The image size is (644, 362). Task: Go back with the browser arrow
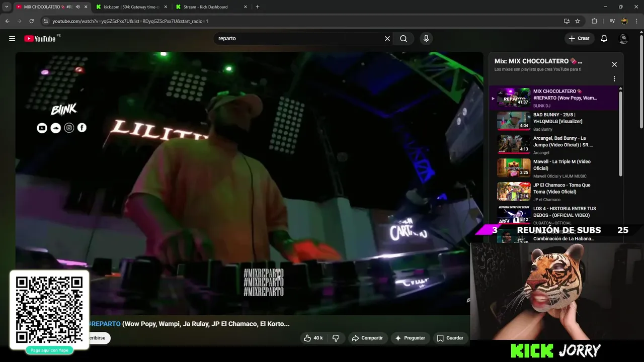pyautogui.click(x=7, y=21)
